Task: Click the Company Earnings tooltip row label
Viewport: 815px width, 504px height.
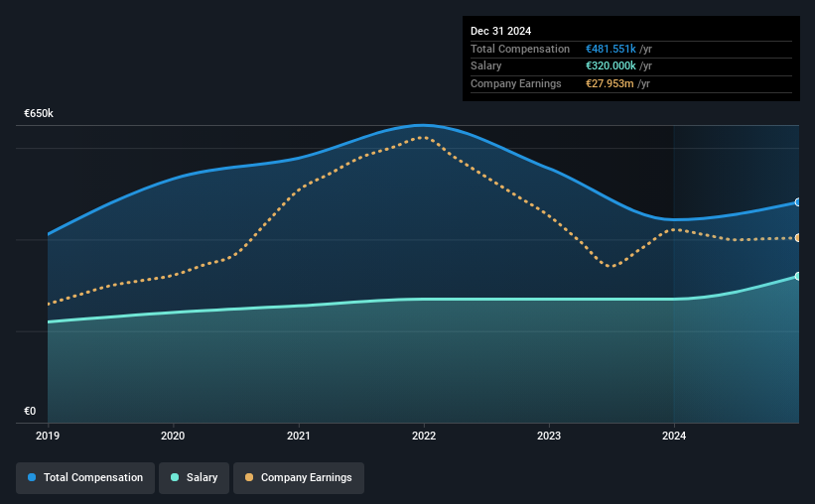Action: click(515, 83)
